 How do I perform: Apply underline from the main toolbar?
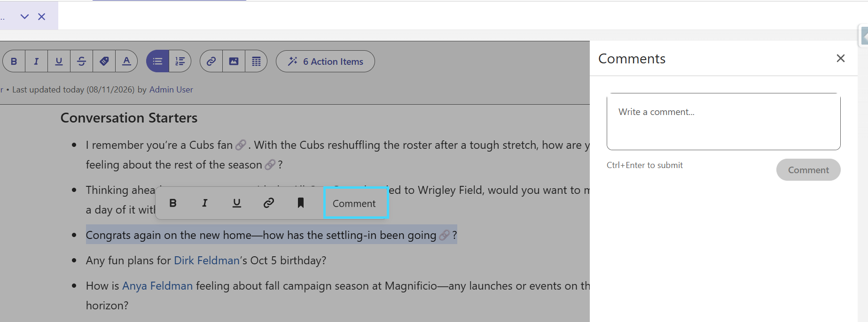(59, 61)
